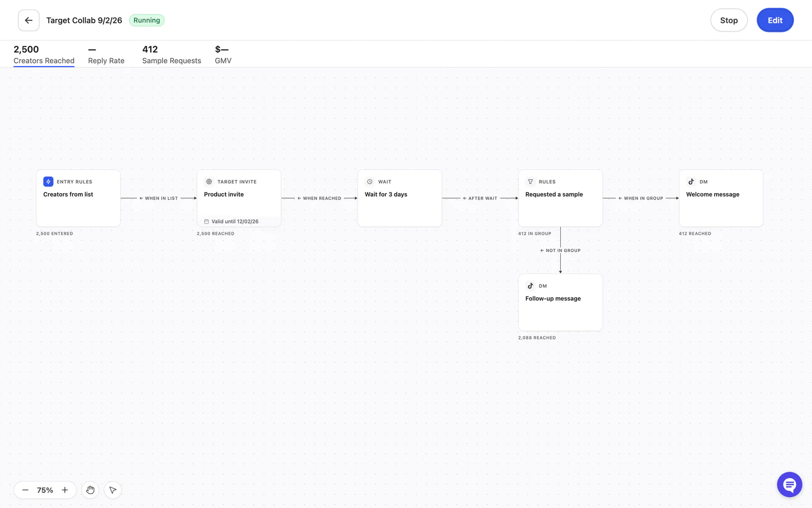Screen dimensions: 812x508
Task: Open the Wait for 3 days node
Action: click(x=400, y=198)
